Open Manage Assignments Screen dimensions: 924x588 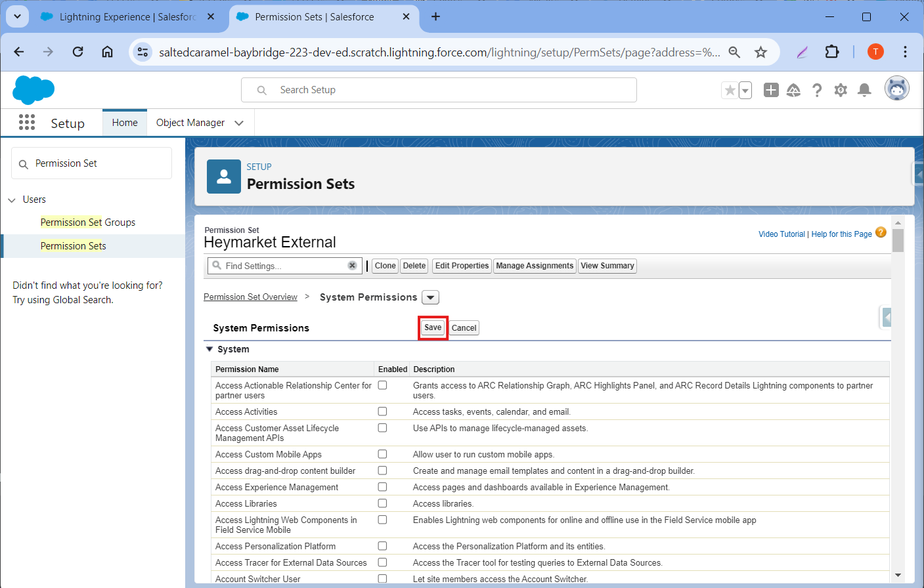[535, 266]
